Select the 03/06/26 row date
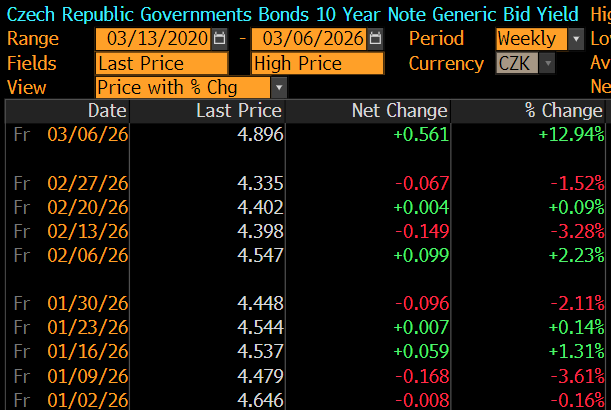The image size is (611, 410). (88, 134)
